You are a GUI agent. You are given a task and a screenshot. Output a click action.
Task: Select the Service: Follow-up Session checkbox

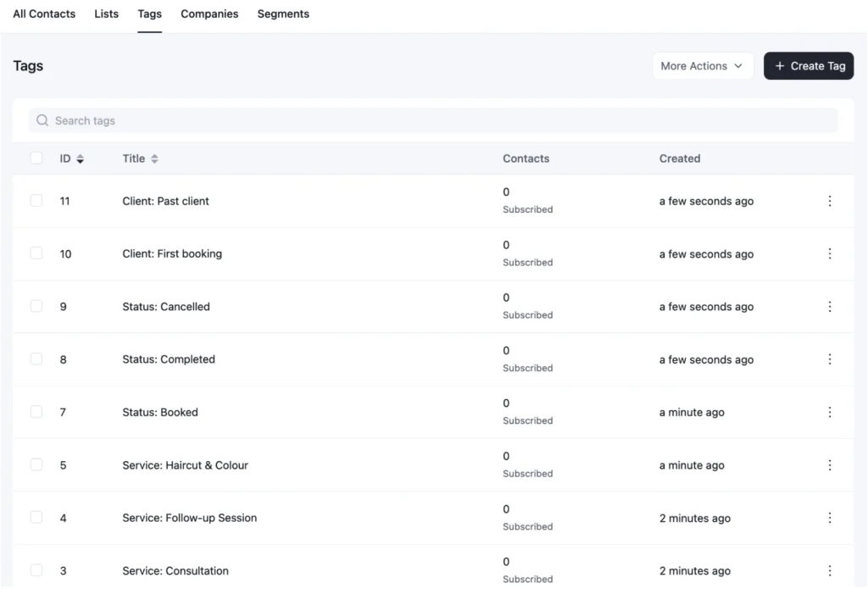coord(36,517)
